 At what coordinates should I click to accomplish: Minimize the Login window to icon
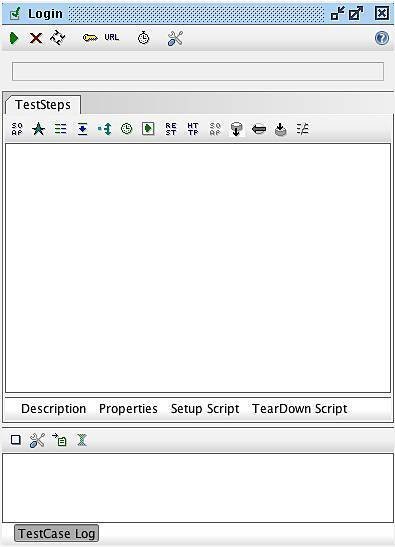pyautogui.click(x=337, y=14)
